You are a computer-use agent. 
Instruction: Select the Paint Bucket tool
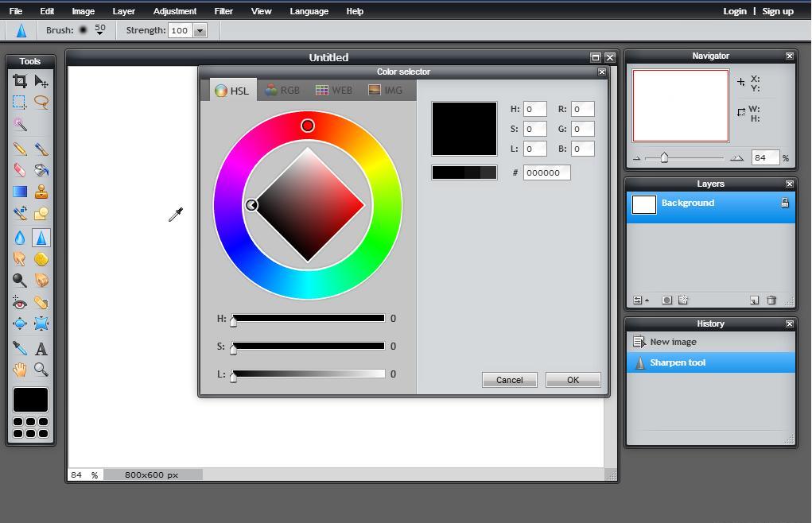click(41, 170)
